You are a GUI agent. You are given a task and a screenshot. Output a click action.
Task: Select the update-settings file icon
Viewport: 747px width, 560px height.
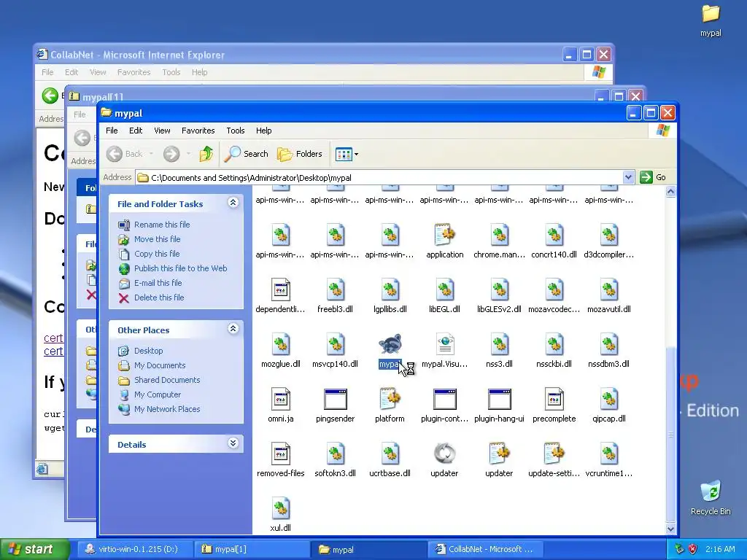click(x=554, y=454)
